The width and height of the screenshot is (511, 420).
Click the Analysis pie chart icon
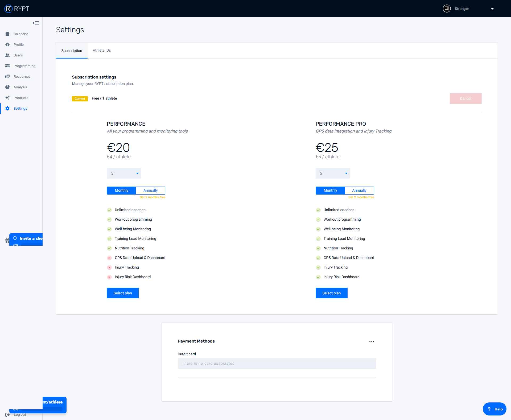coord(7,87)
